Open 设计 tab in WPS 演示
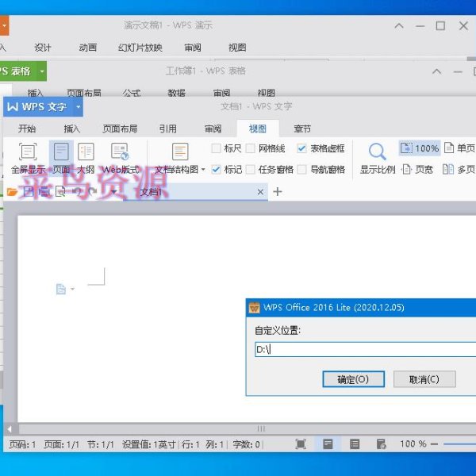 [x=43, y=48]
